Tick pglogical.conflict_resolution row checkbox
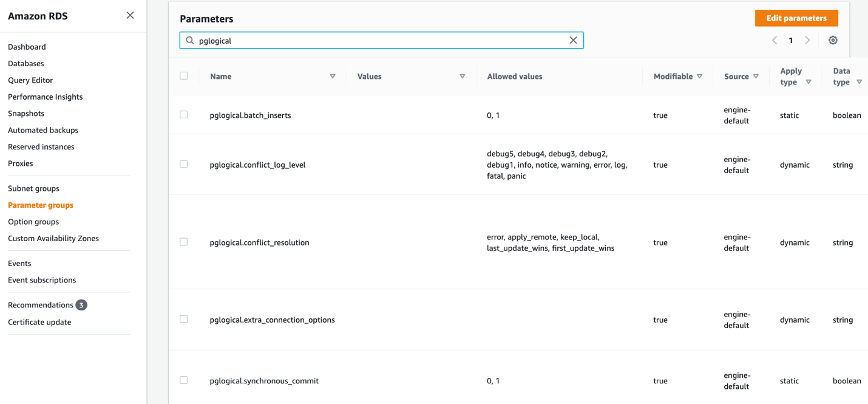Viewport: 868px width, 404px height. coord(184,242)
